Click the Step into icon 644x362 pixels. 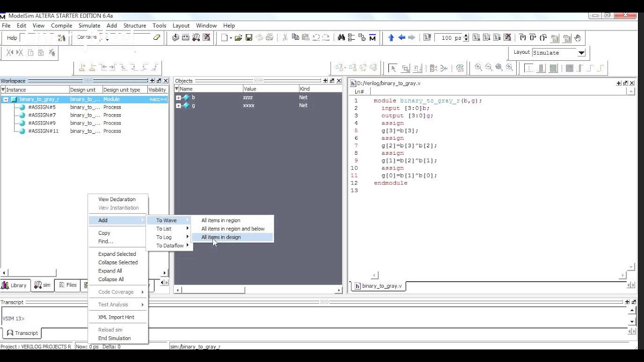pos(522,38)
